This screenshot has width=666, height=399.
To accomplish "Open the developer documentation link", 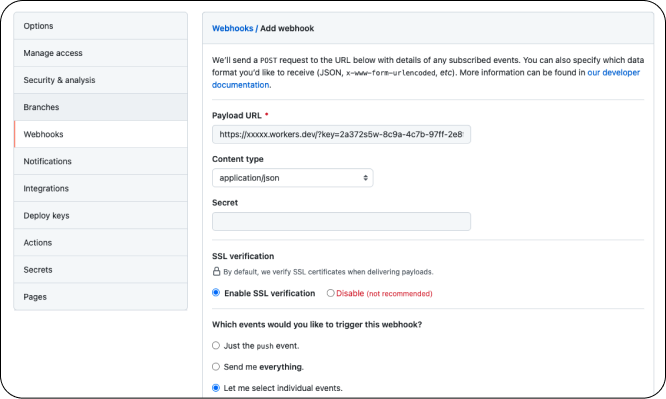I will (613, 73).
